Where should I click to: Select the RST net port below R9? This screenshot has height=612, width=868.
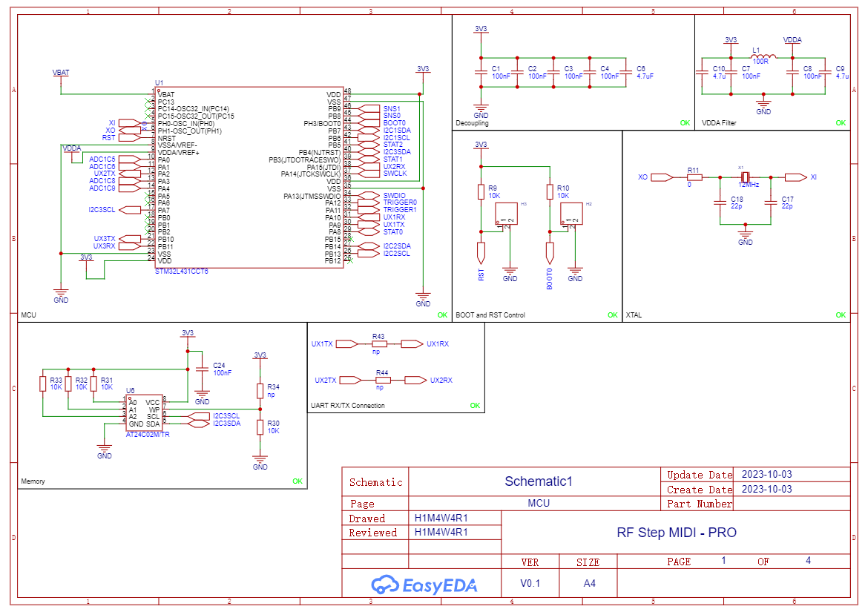click(x=481, y=254)
